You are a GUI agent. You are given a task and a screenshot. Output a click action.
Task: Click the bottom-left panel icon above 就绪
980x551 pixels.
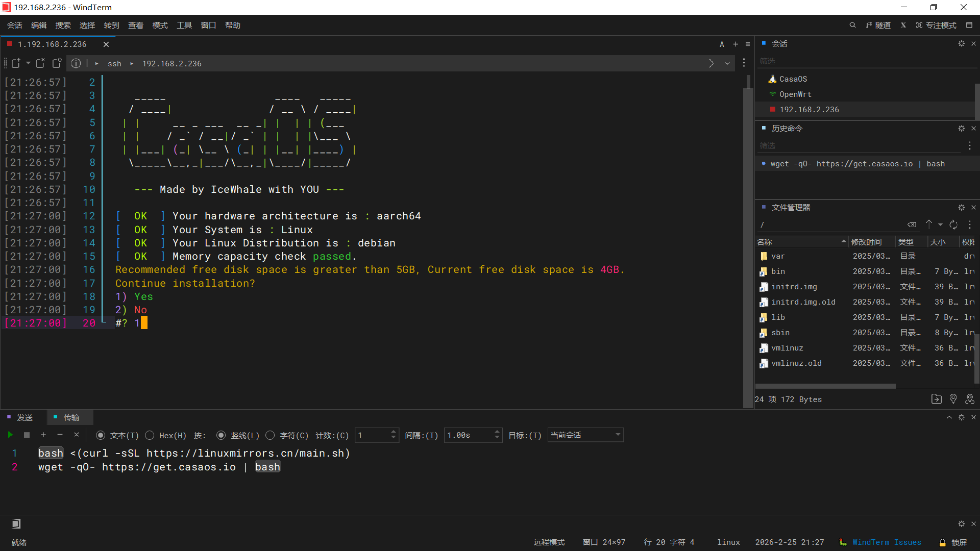point(16,523)
